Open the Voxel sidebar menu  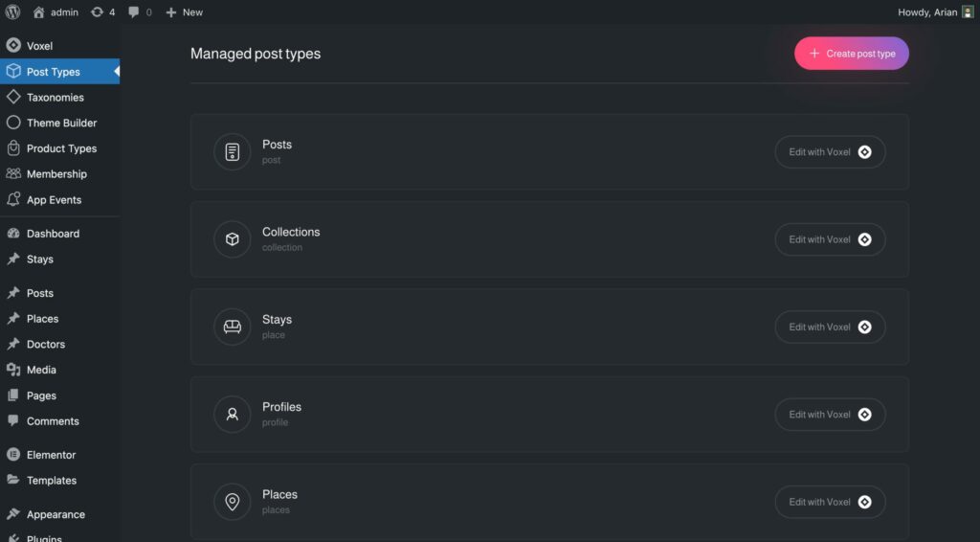coord(39,46)
